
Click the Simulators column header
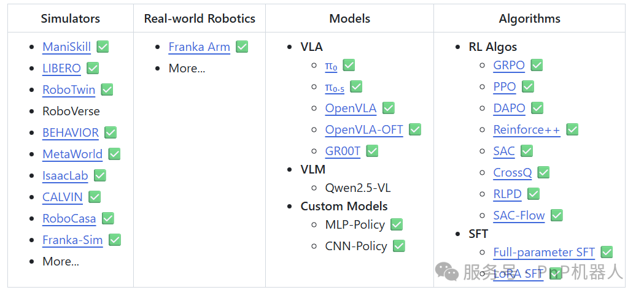tap(70, 18)
